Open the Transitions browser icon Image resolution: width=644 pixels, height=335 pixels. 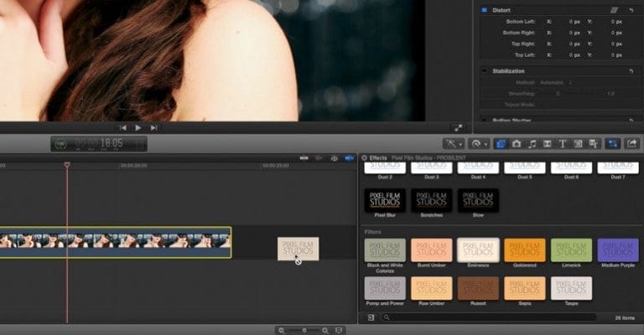(547, 144)
